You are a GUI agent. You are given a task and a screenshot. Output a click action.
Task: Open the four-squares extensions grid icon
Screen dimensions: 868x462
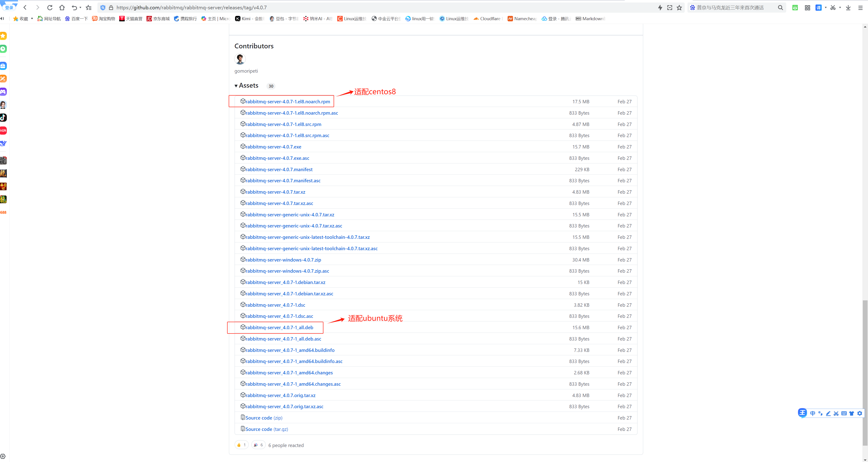[807, 7]
